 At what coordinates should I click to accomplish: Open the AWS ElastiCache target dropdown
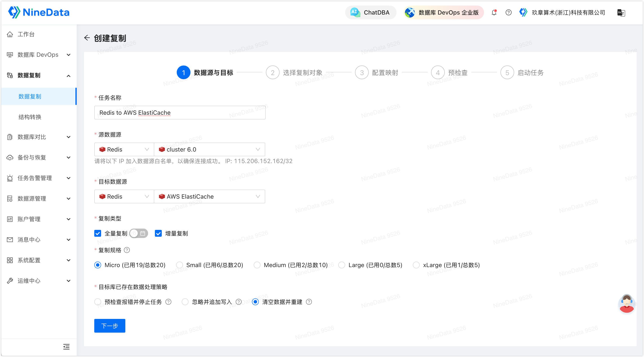210,196
